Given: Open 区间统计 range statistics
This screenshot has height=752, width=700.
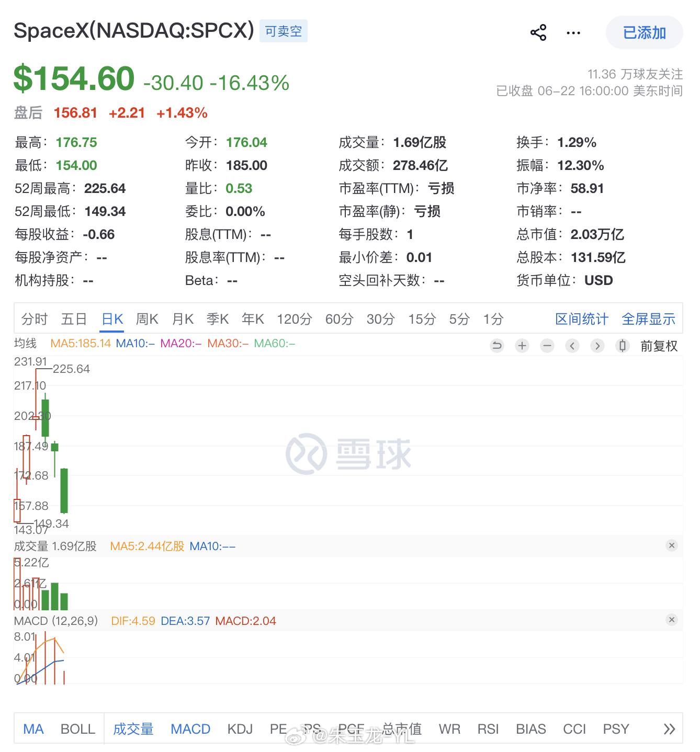Looking at the screenshot, I should [x=582, y=319].
